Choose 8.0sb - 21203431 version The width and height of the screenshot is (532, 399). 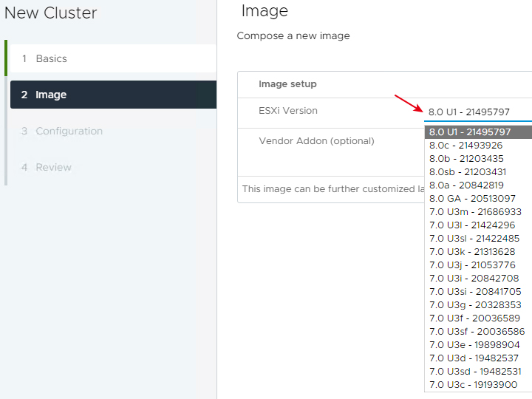tap(478, 171)
